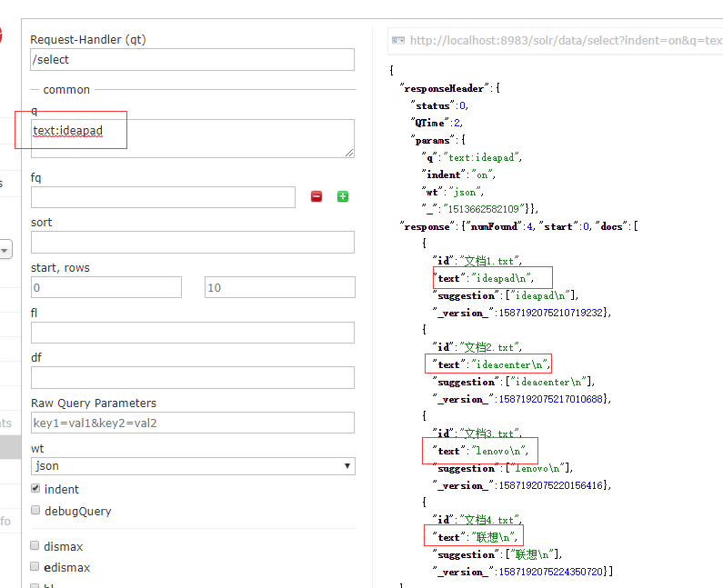
Task: Click the text value "lenovo\n"
Action: pyautogui.click(x=500, y=451)
